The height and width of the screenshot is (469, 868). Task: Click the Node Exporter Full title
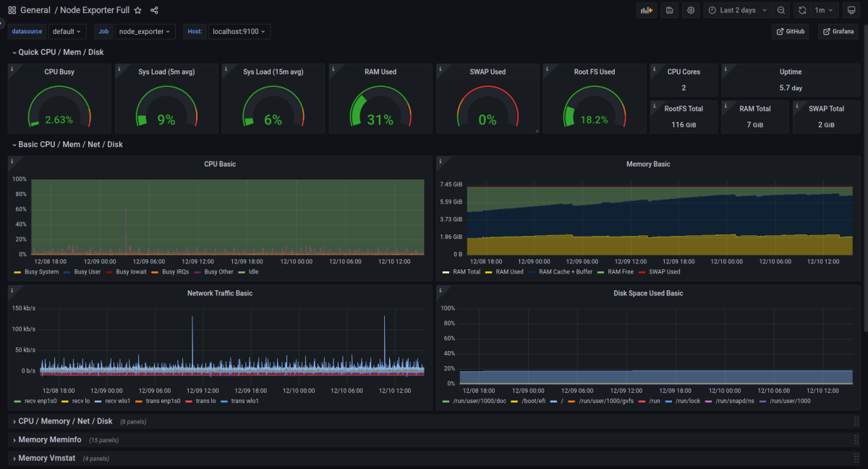(x=95, y=10)
